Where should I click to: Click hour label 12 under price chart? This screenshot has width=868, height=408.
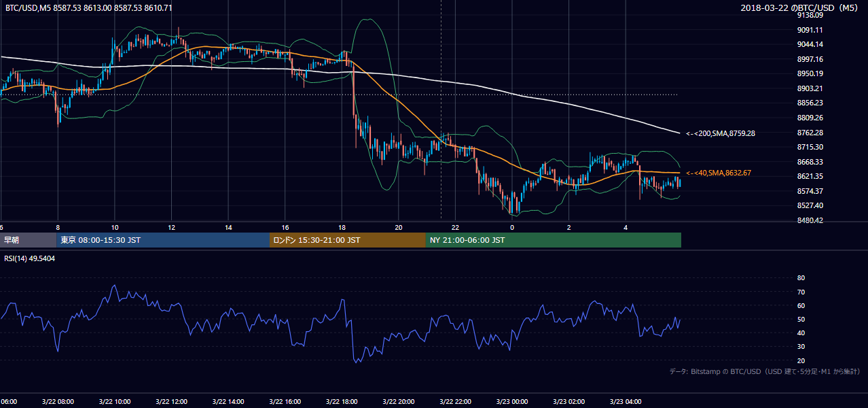coord(172,227)
